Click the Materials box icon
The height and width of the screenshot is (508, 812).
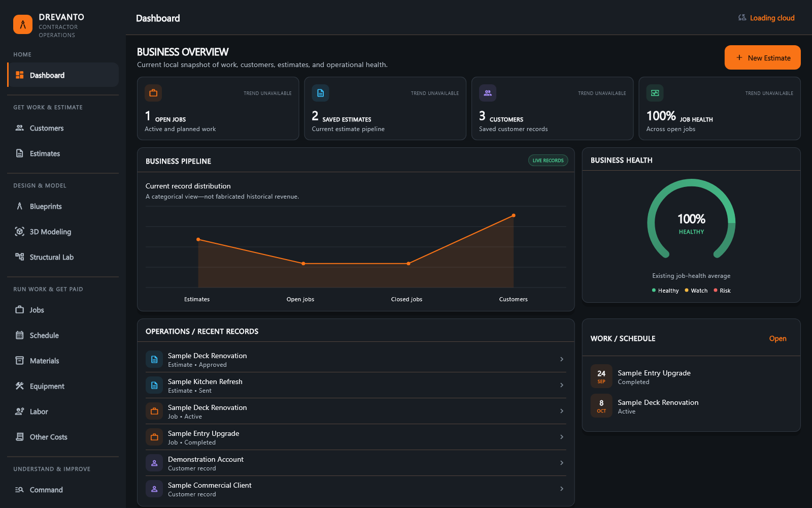pos(20,361)
